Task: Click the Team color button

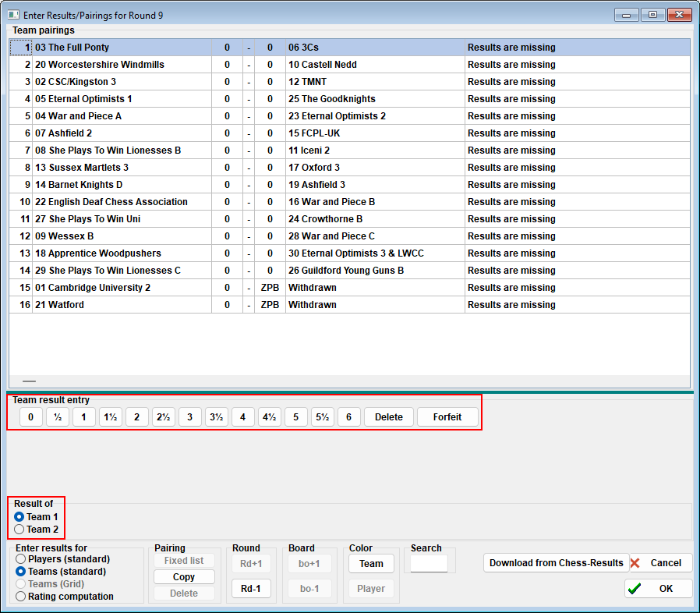Action: point(371,564)
